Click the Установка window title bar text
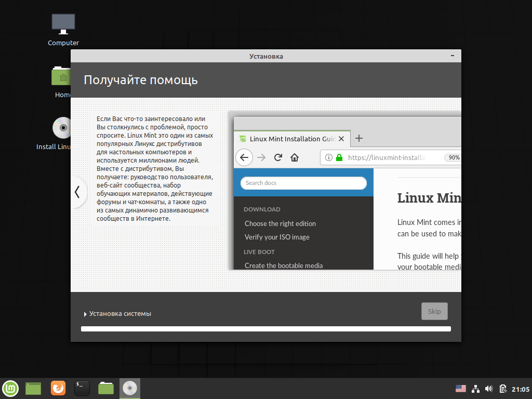 click(x=266, y=56)
